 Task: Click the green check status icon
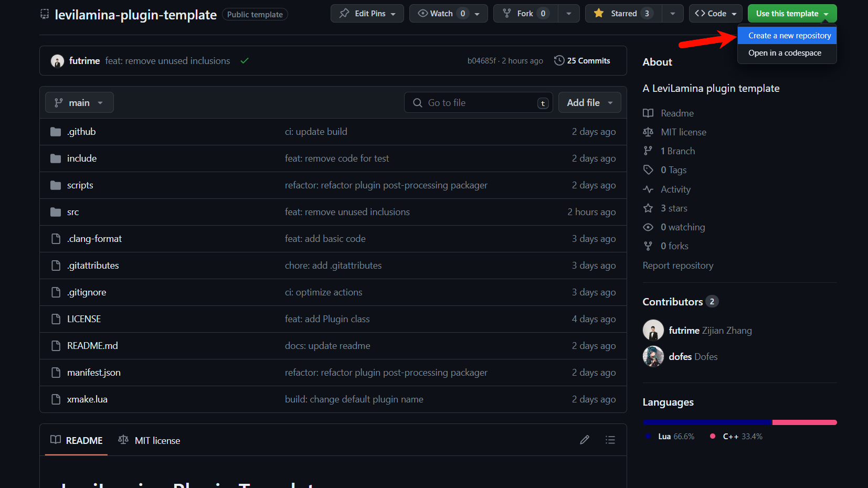coord(245,61)
